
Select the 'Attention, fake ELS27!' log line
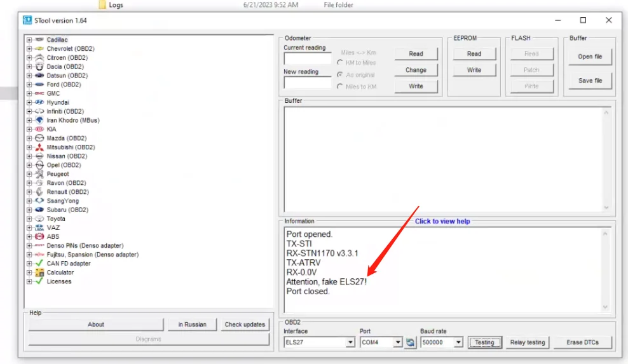[327, 282]
